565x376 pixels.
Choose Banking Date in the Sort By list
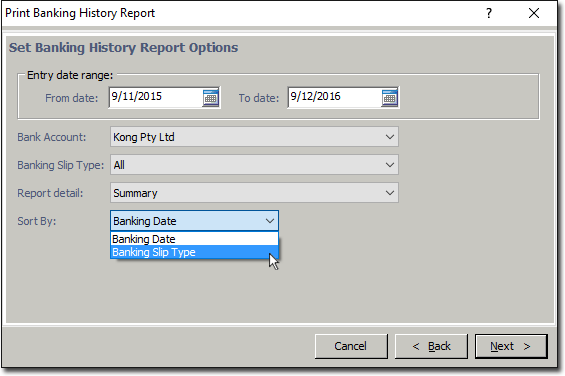[x=194, y=239]
